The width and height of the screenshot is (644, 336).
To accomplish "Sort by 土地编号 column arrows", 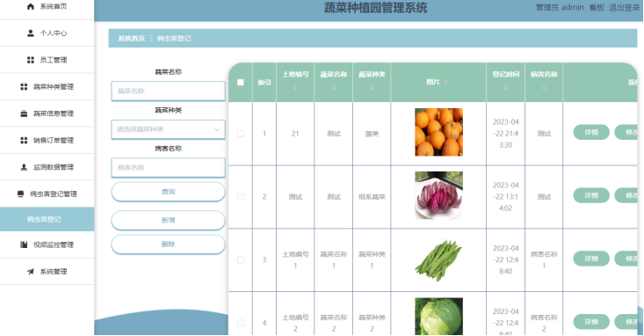I will pyautogui.click(x=295, y=88).
